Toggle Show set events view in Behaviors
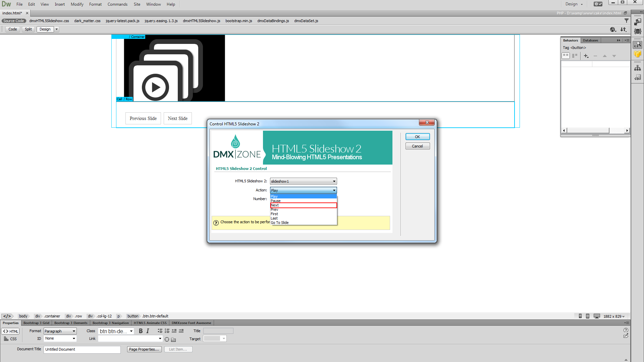The height and width of the screenshot is (362, 644). click(566, 56)
